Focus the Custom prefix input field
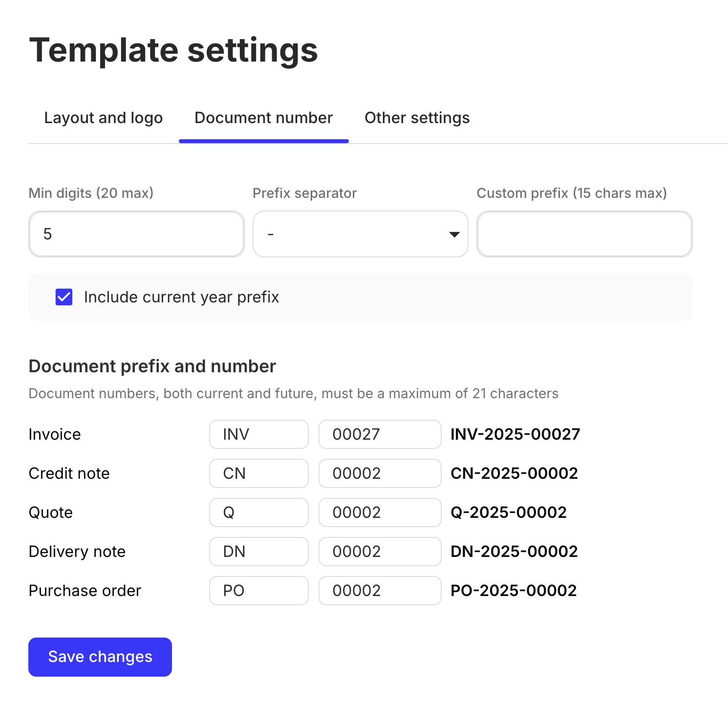Viewport: 728px width, 704px height. tap(584, 234)
